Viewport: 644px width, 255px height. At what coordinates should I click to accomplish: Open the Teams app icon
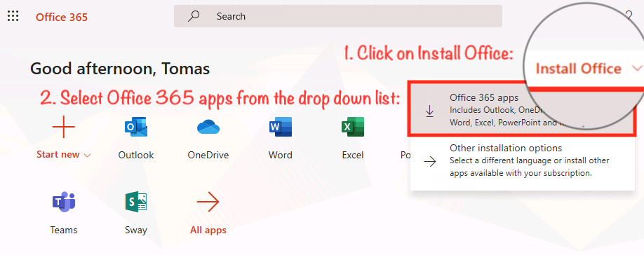point(64,202)
